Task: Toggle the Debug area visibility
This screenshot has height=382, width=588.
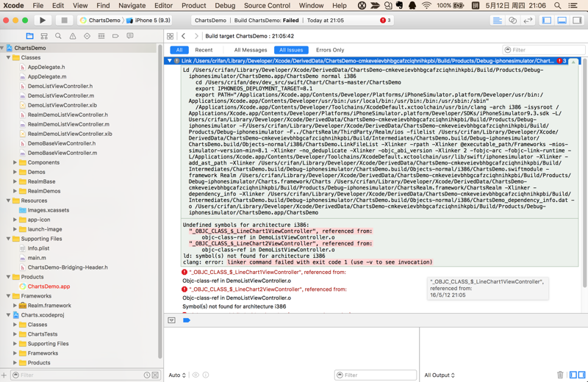Action: coord(562,21)
